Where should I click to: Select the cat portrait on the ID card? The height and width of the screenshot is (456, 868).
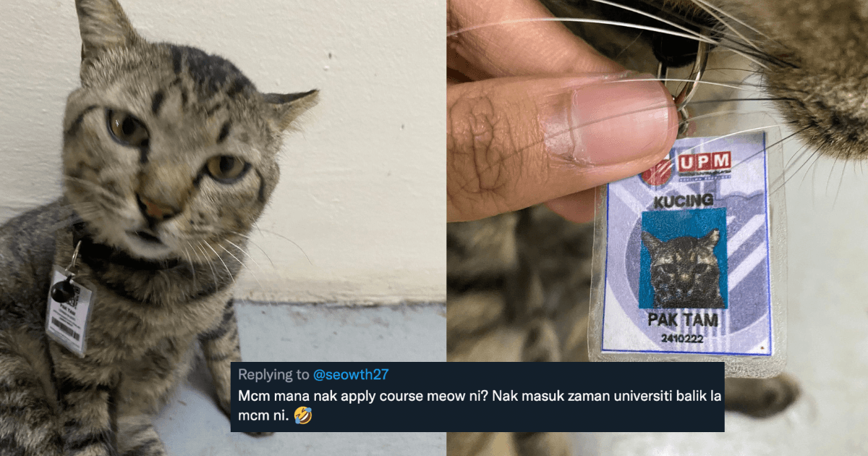(682, 257)
